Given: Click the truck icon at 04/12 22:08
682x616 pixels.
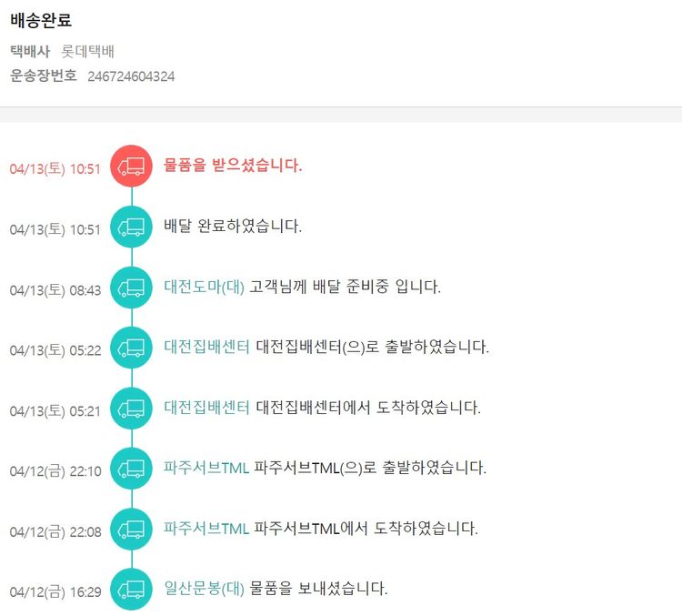Looking at the screenshot, I should (x=132, y=529).
